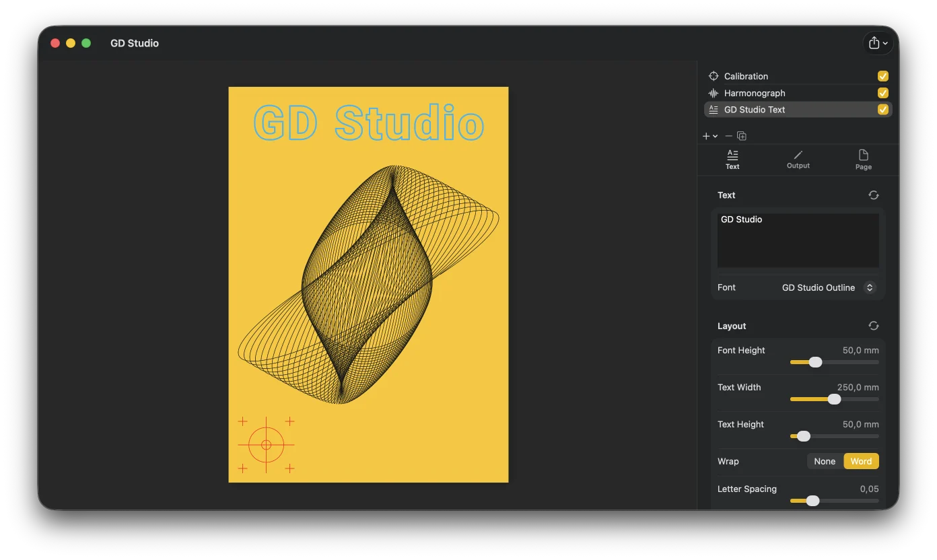Uncheck the Calibration layer visibility checkbox
Image resolution: width=937 pixels, height=560 pixels.
click(x=883, y=76)
